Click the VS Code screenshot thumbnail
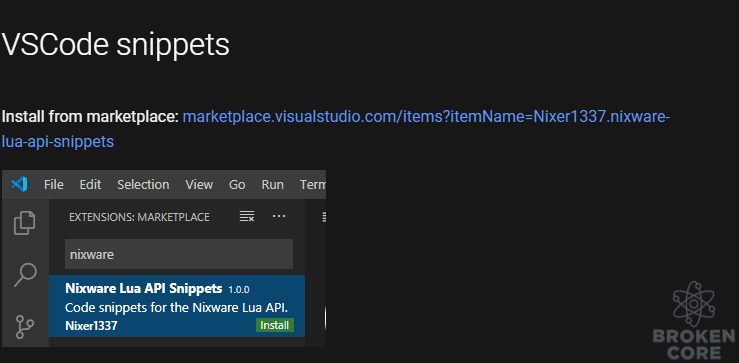 point(164,258)
